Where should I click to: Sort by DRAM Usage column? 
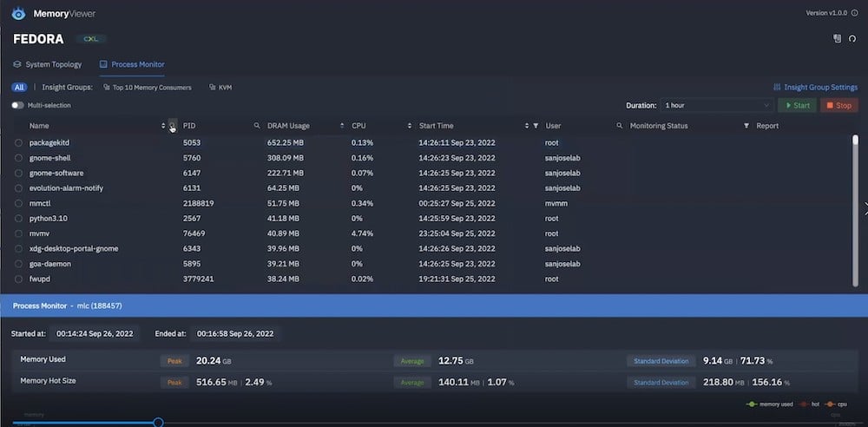point(341,126)
